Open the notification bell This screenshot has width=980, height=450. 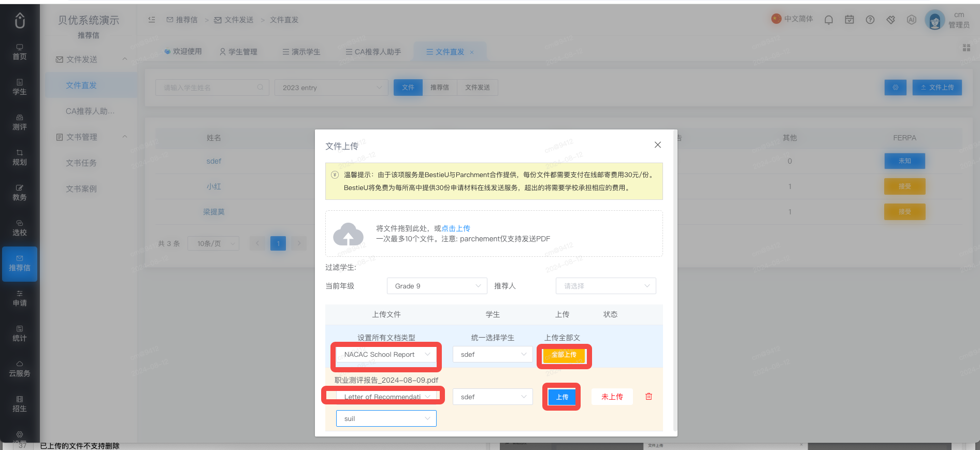pos(829,20)
